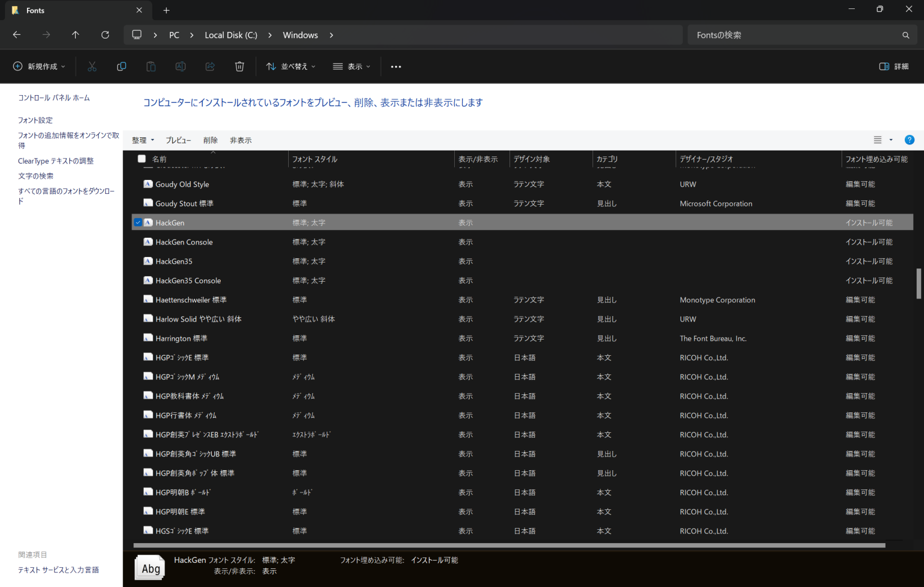Screen dimensions: 924x587
Task: Navigate to Windows in the breadcrumb bar
Action: [x=300, y=34]
